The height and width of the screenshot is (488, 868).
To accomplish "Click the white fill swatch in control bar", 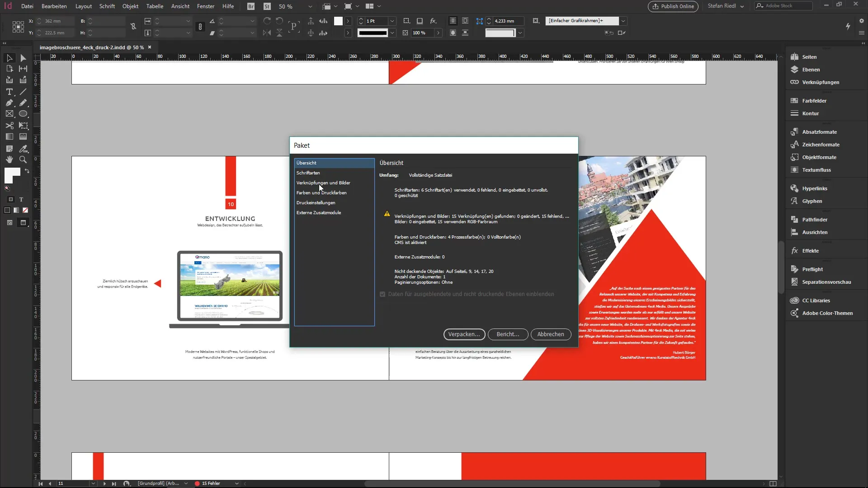I will 338,21.
